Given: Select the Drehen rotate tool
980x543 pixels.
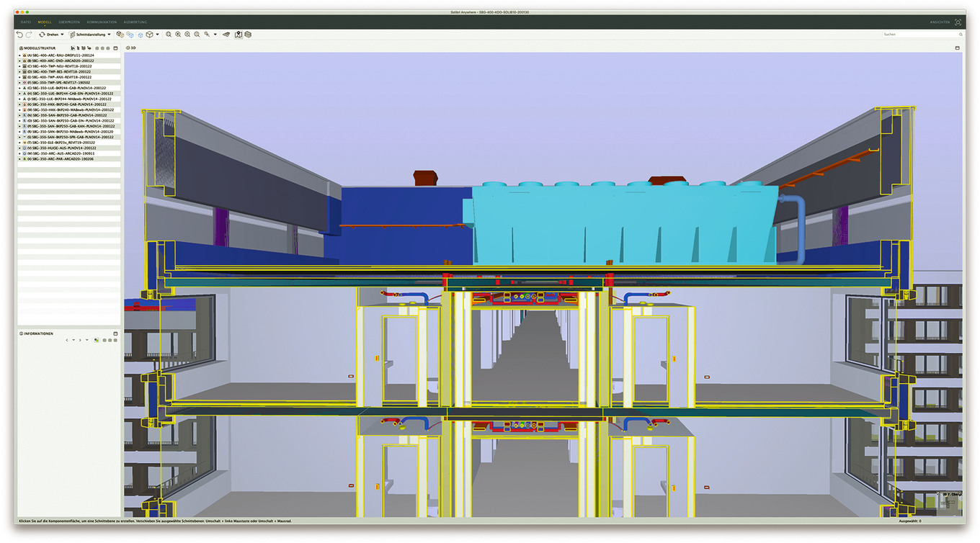Looking at the screenshot, I should pyautogui.click(x=48, y=35).
